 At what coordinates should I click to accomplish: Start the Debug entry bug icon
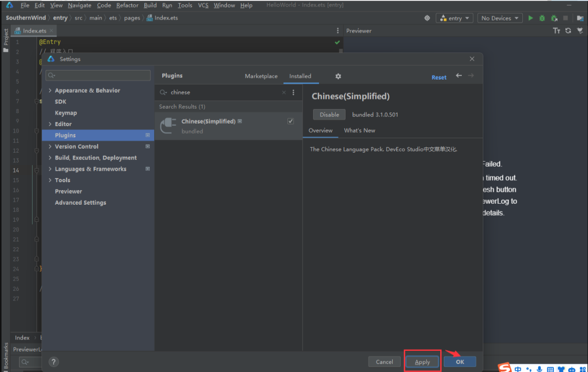(542, 18)
